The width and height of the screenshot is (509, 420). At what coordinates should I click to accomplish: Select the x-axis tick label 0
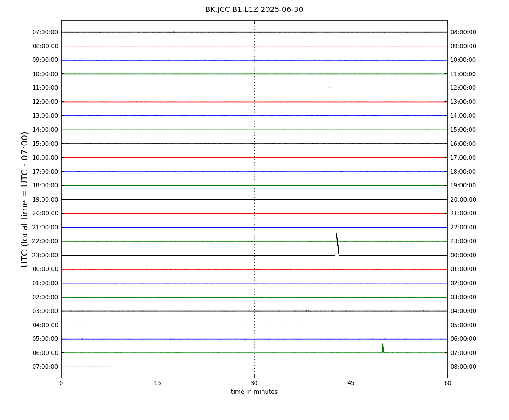pos(61,383)
